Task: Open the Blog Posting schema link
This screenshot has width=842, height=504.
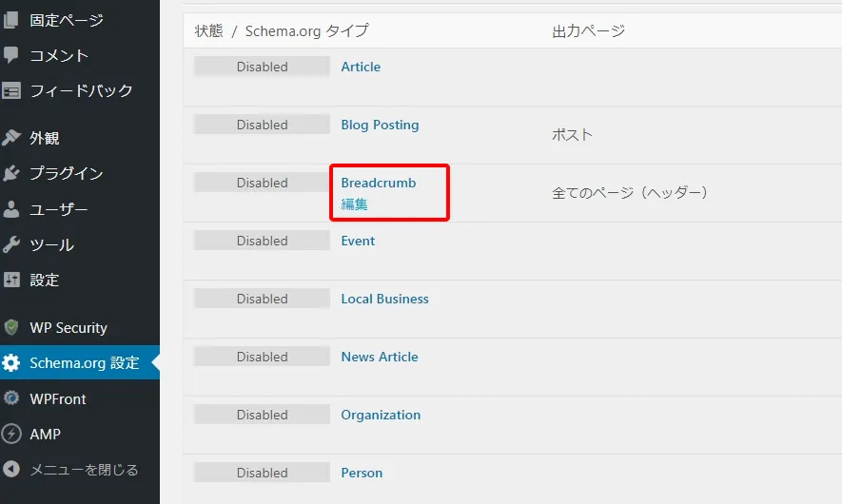Action: (x=380, y=126)
